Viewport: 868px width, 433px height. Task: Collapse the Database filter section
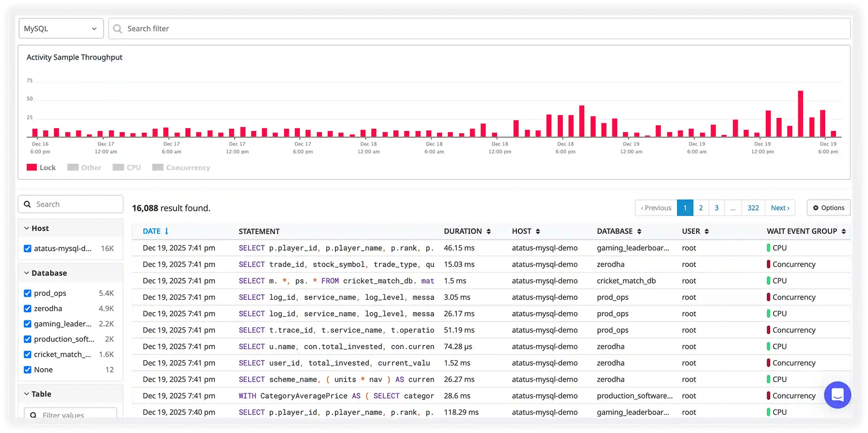26,273
